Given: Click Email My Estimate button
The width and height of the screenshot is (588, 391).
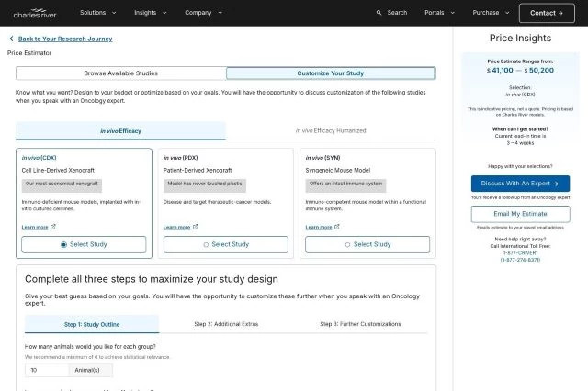Looking at the screenshot, I should [x=520, y=214].
